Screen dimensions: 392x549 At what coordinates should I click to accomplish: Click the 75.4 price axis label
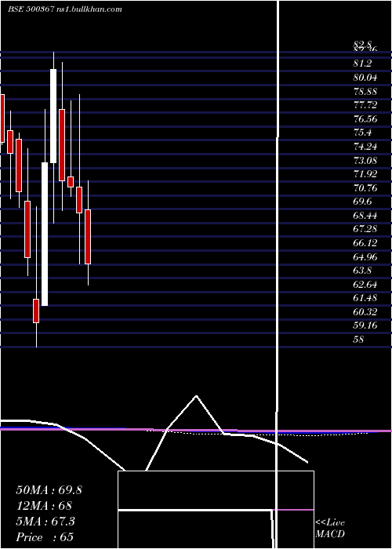[x=362, y=133]
